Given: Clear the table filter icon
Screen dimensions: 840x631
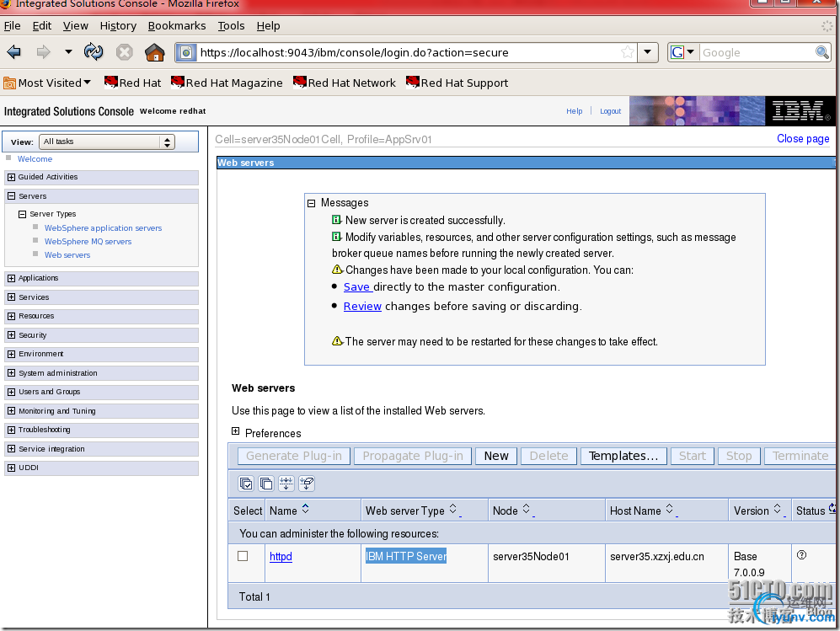Looking at the screenshot, I should click(307, 484).
